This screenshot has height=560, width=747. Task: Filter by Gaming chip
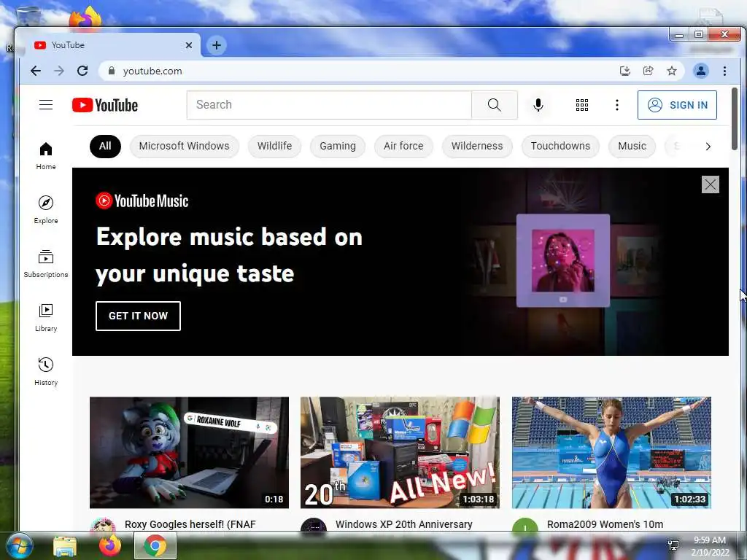point(338,146)
